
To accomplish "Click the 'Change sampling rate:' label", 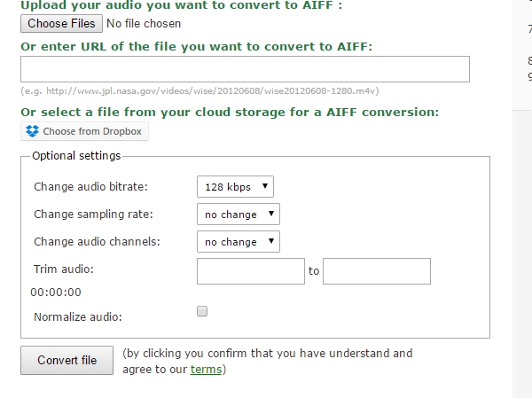I will click(93, 215).
